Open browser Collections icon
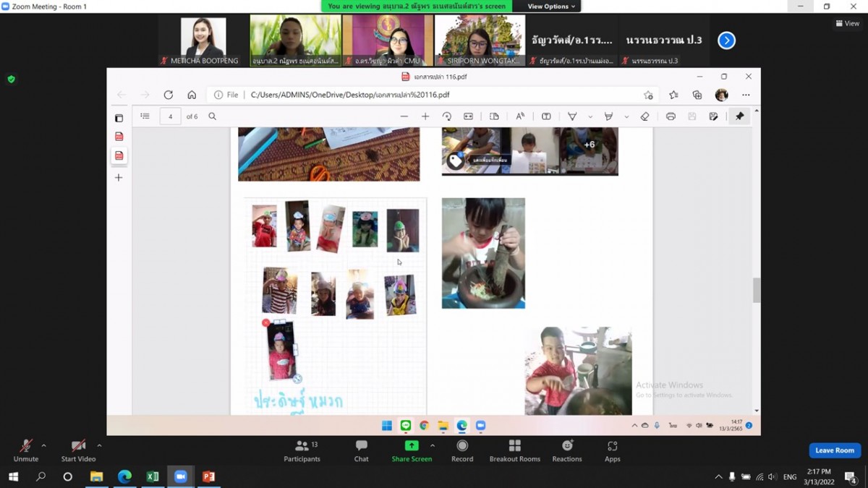This screenshot has height=488, width=868. tap(697, 95)
